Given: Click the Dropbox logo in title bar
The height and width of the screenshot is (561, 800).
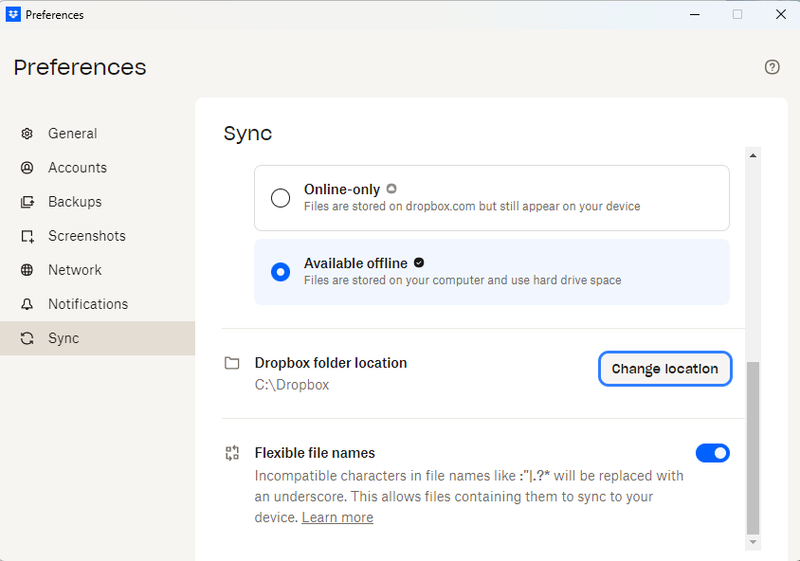Looking at the screenshot, I should (x=14, y=14).
